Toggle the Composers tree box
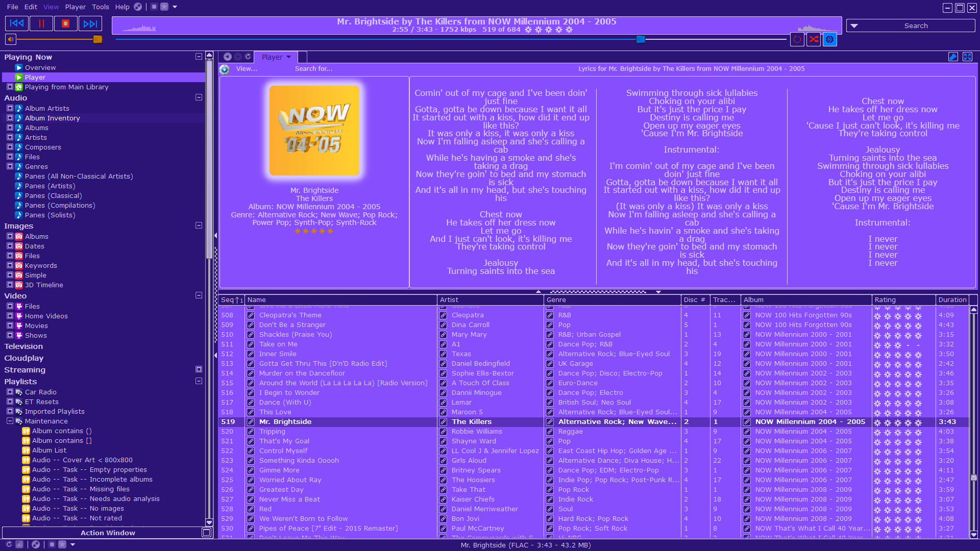 [10, 147]
